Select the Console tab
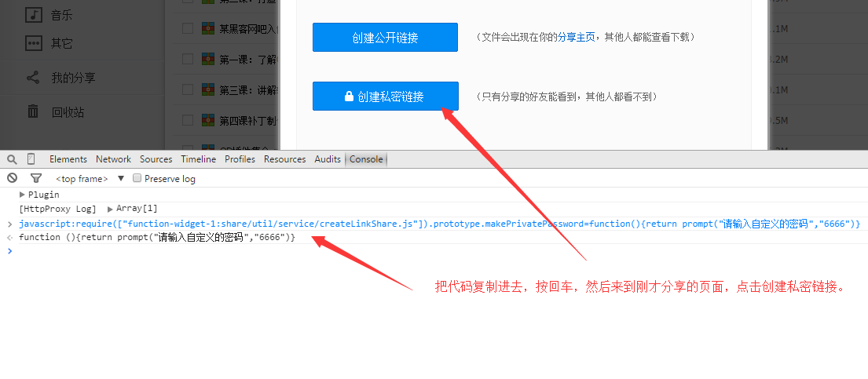 pos(366,159)
